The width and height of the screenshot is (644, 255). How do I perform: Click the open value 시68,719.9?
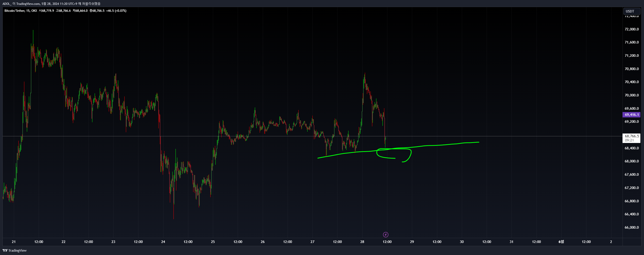(x=46, y=11)
